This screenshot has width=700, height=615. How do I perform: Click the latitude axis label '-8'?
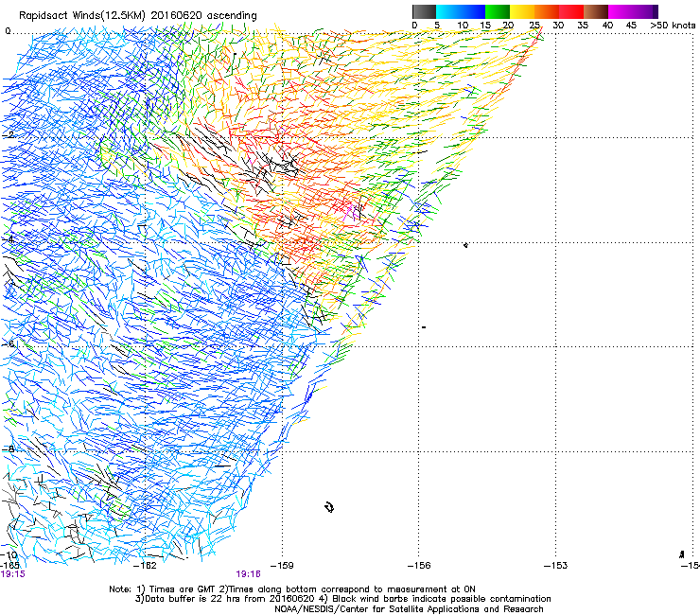pyautogui.click(x=8, y=449)
